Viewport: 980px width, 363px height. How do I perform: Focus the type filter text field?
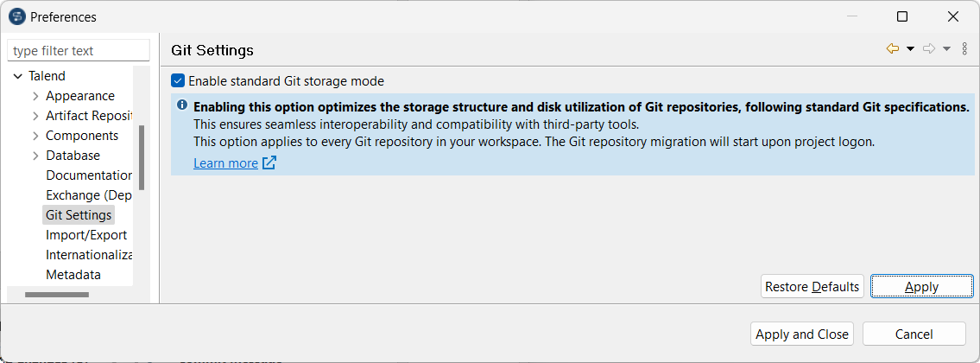pyautogui.click(x=78, y=51)
